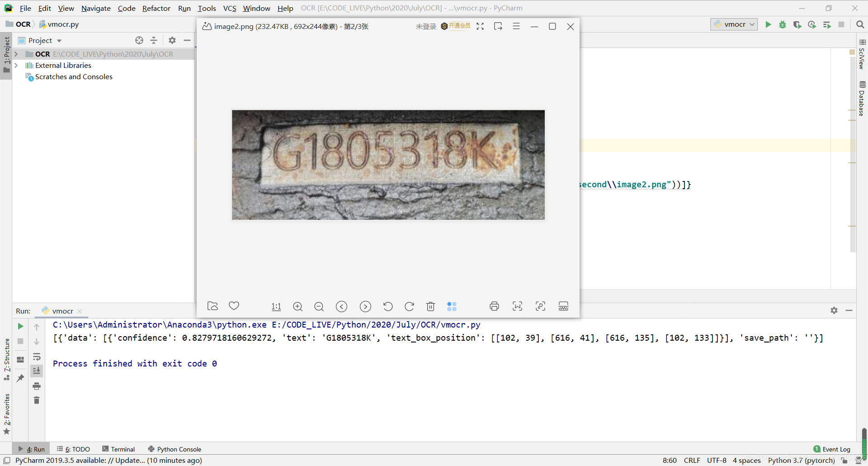Viewport: 868px width, 466px height.
Task: Open the profiler run icon
Action: pyautogui.click(x=812, y=24)
